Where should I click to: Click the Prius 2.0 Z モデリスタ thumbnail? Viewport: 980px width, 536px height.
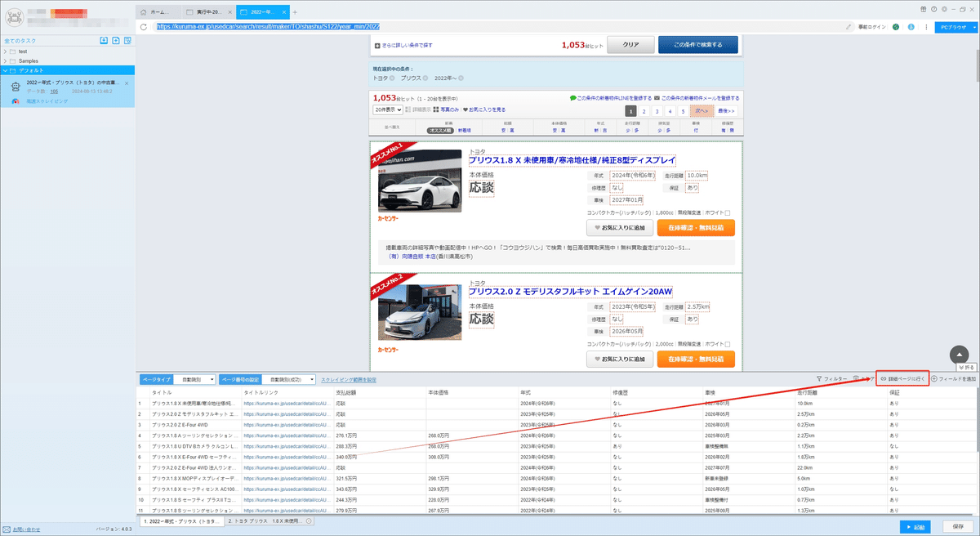[419, 311]
